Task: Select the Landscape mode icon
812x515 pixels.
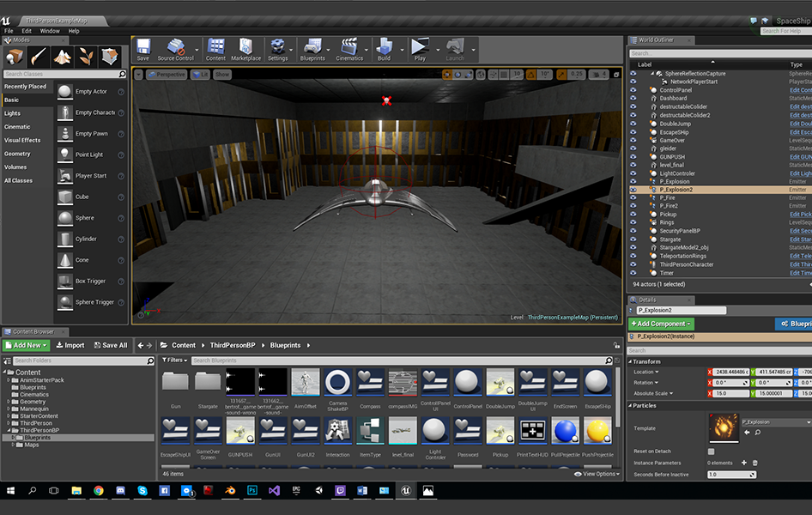Action: pyautogui.click(x=63, y=57)
